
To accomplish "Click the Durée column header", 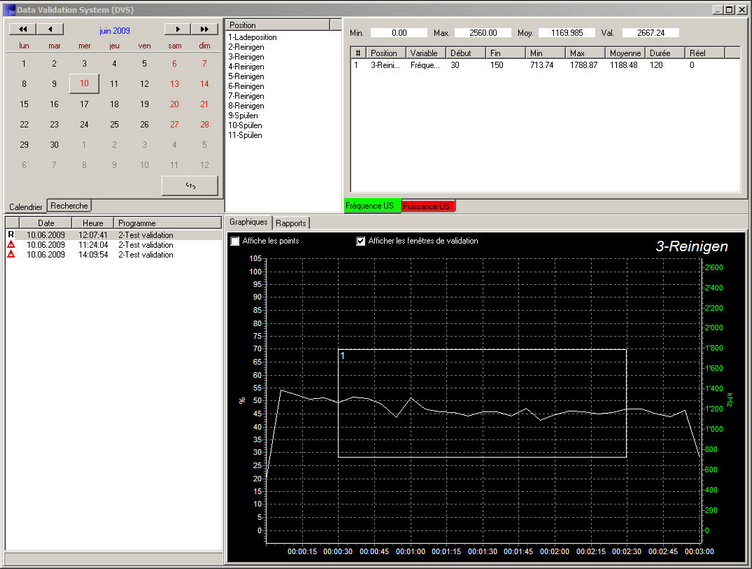I will click(x=665, y=53).
